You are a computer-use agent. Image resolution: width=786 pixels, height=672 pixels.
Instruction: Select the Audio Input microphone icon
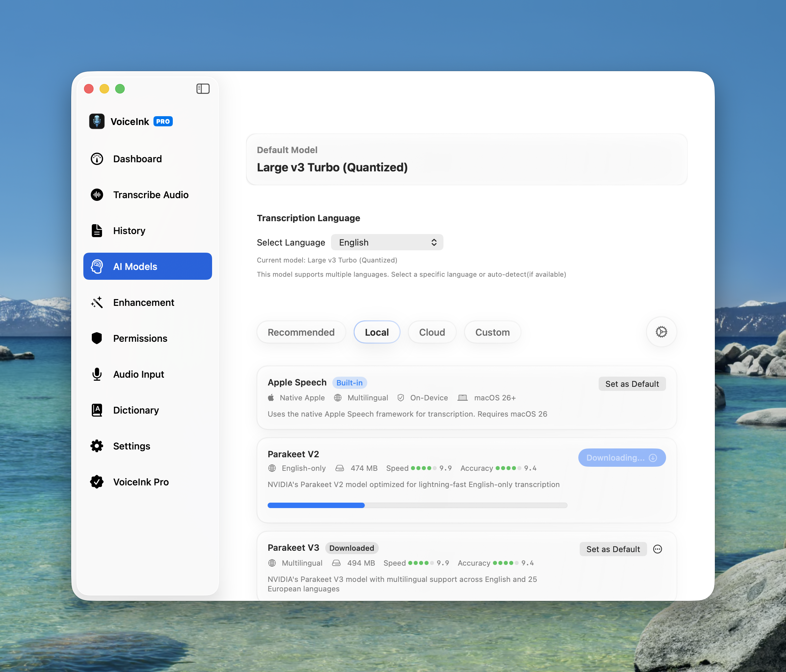(97, 374)
